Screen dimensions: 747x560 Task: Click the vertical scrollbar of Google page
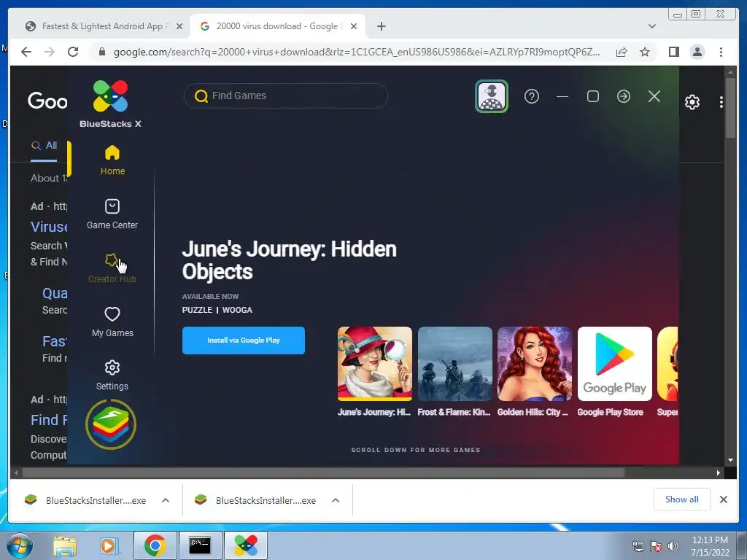[x=730, y=108]
